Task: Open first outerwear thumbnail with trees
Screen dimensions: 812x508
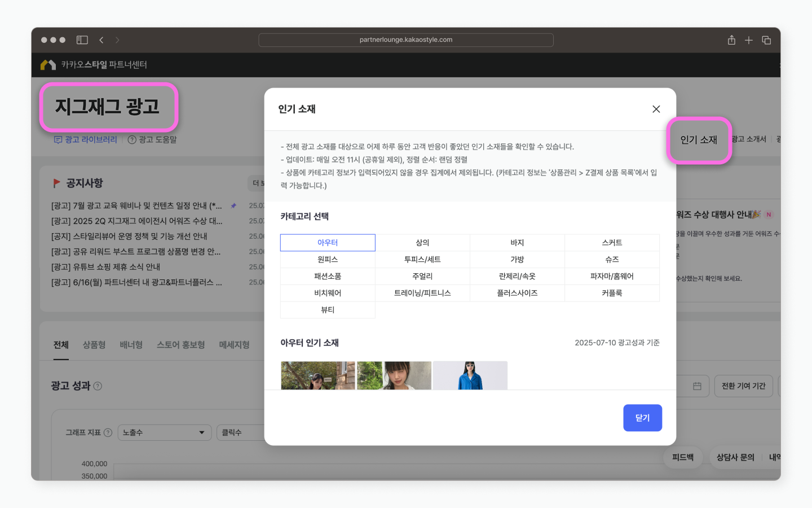Action: [318, 375]
